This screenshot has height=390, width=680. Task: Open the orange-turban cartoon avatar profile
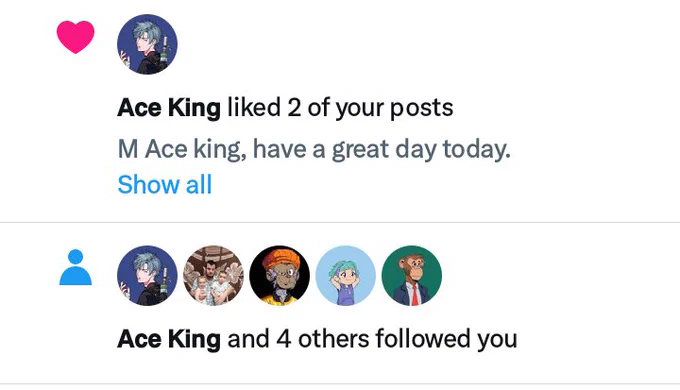pos(280,276)
